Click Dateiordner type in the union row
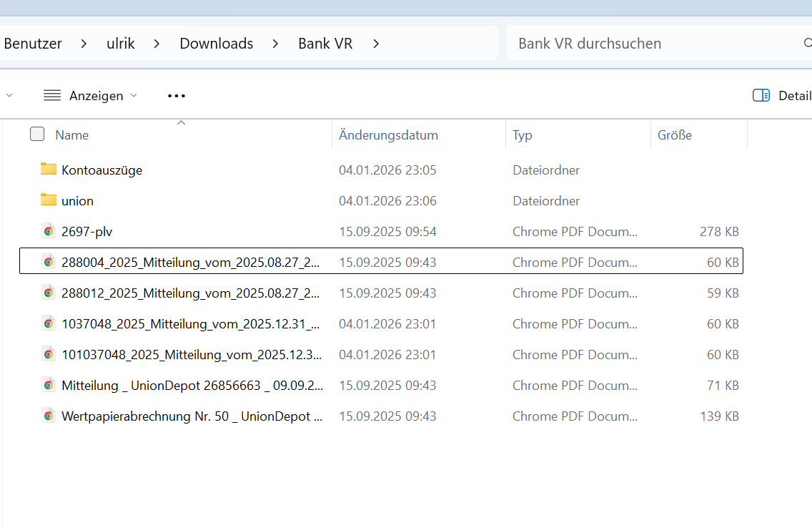 click(546, 200)
